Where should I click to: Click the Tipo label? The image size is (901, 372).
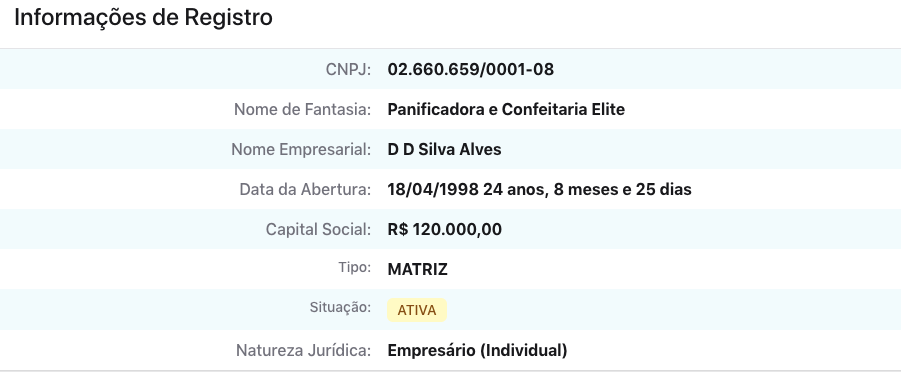[x=355, y=267]
